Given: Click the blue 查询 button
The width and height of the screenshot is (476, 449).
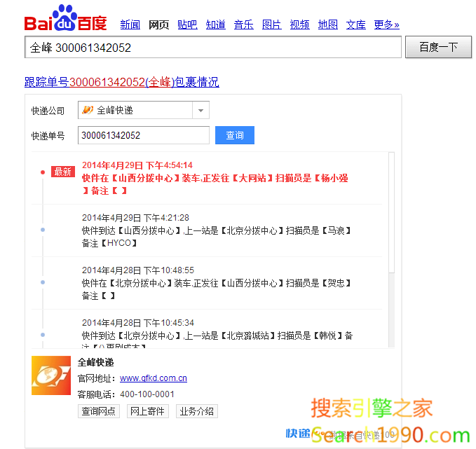Looking at the screenshot, I should pos(235,135).
